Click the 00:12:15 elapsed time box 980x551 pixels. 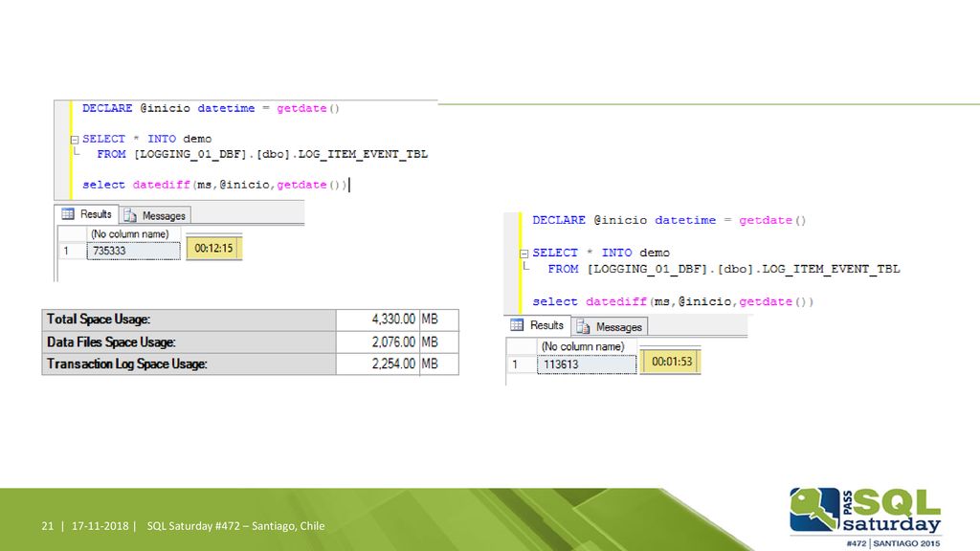coord(213,248)
